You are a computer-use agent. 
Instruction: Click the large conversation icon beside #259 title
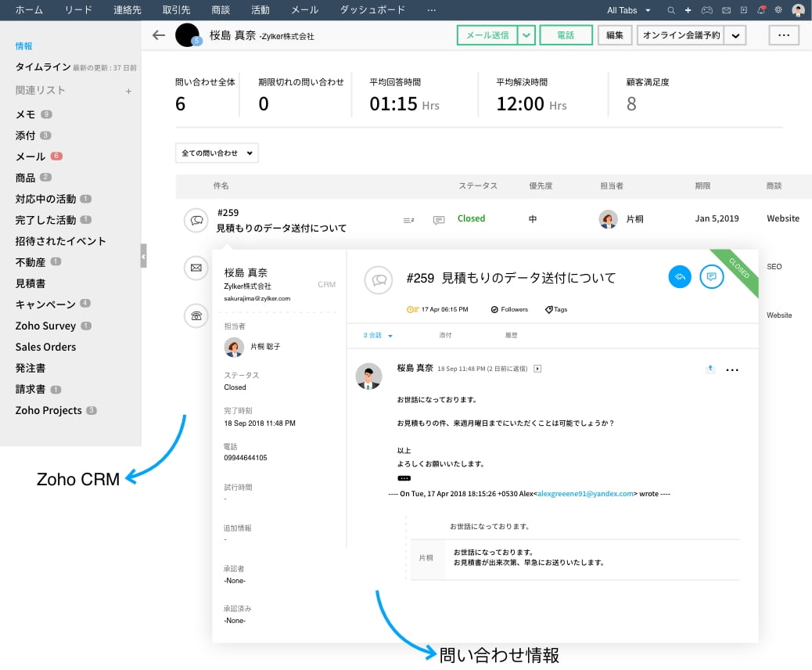pyautogui.click(x=379, y=279)
